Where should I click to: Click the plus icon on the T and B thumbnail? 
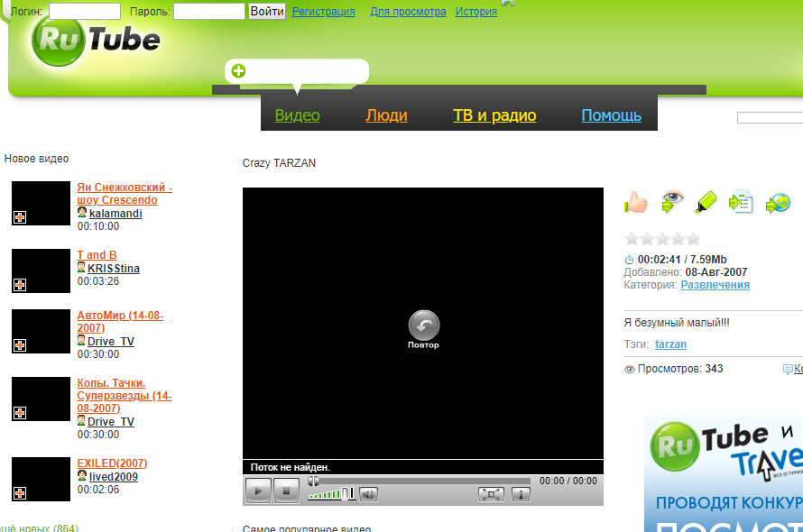[x=20, y=285]
